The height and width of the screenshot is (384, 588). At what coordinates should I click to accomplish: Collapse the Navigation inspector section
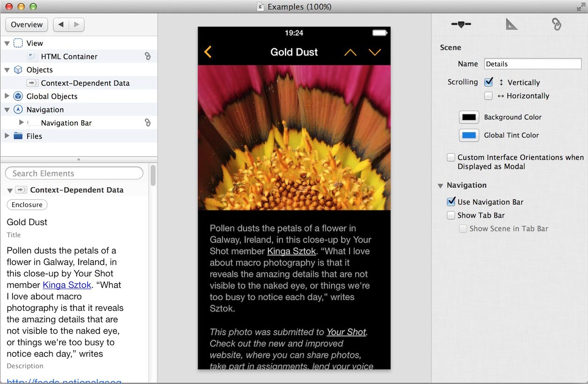440,186
